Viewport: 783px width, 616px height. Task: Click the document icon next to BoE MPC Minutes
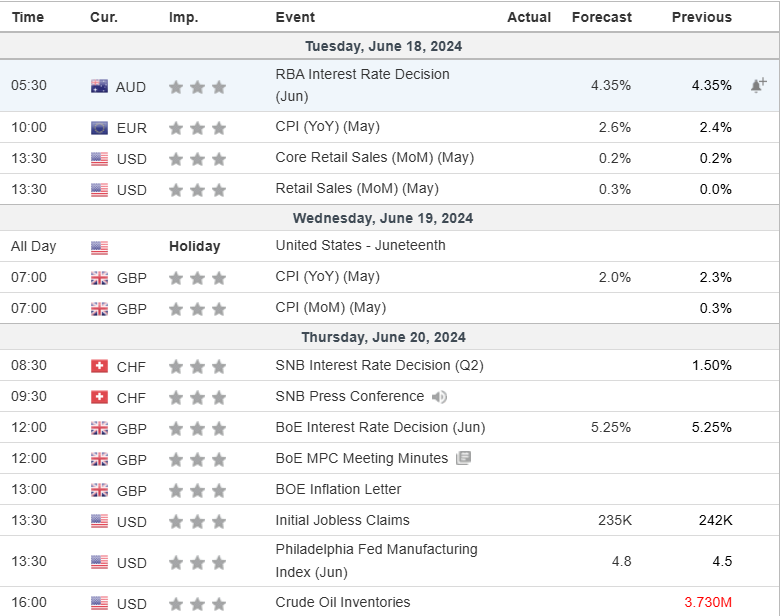(463, 458)
